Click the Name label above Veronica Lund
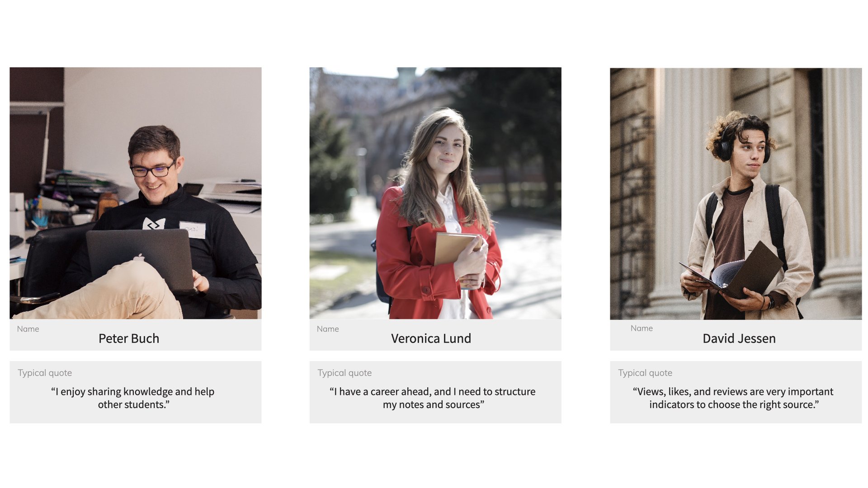Screen dimensions: 868x488 [328, 329]
